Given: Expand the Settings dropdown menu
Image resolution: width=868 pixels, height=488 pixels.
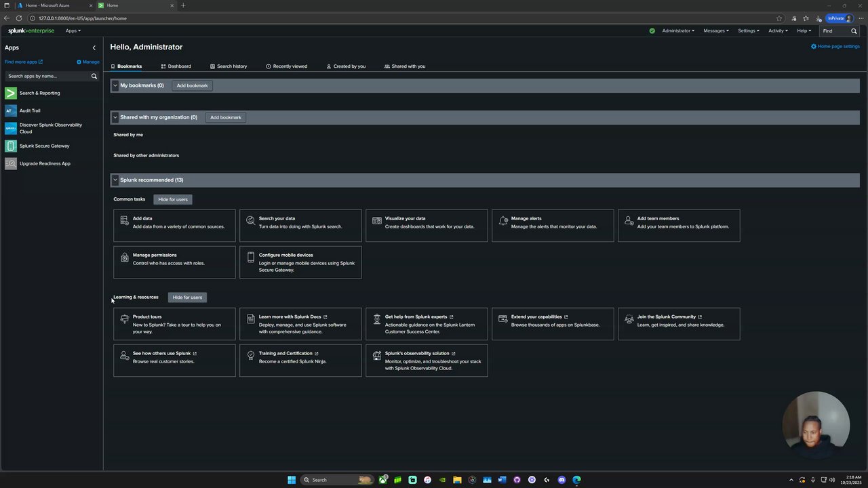Looking at the screenshot, I should (x=748, y=31).
